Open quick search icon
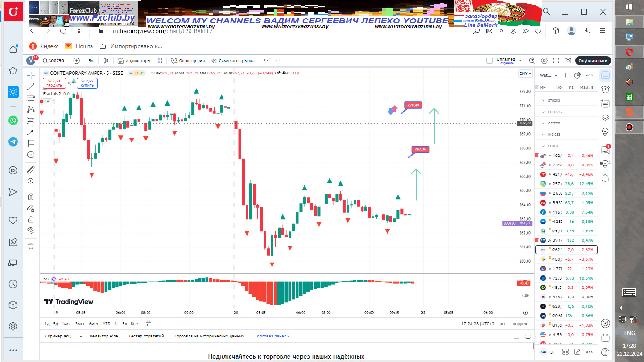The height and width of the screenshot is (362, 644). (532, 61)
